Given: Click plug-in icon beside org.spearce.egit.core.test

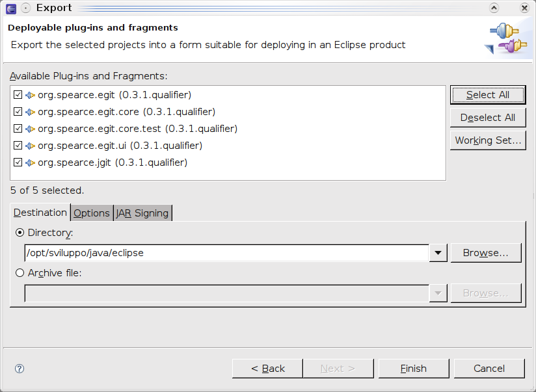Looking at the screenshot, I should pos(30,129).
